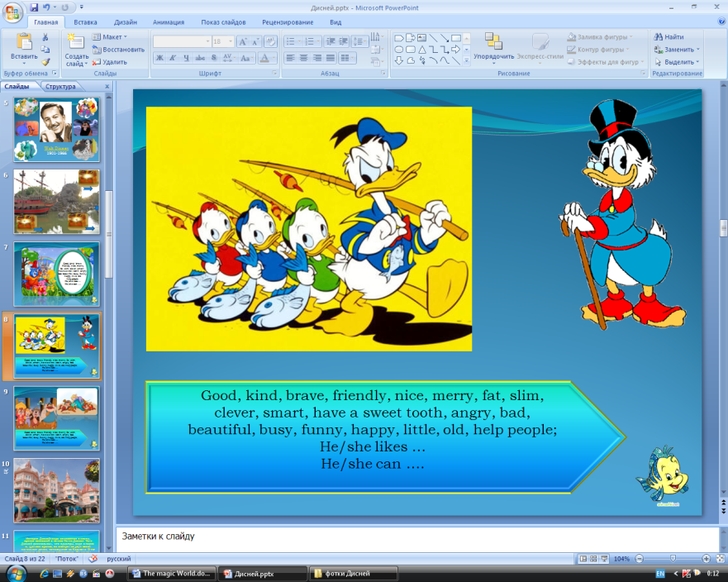728x582 pixels.
Task: Expand the Заменить dropdown
Action: point(677,50)
